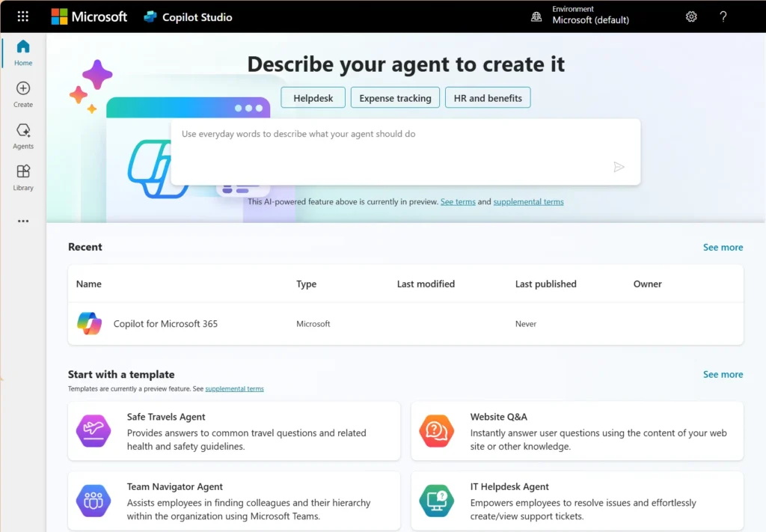Focus the agent description text box
The image size is (766, 532).
405,151
